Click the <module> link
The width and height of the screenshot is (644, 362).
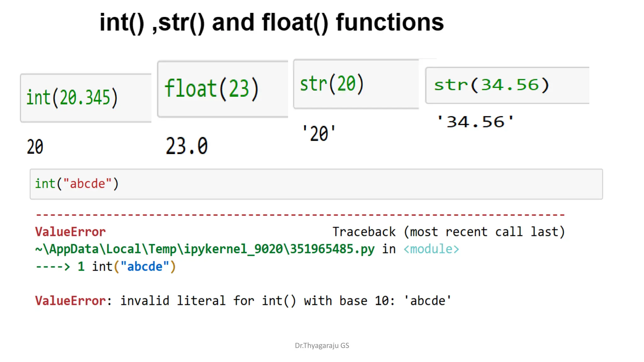click(431, 249)
